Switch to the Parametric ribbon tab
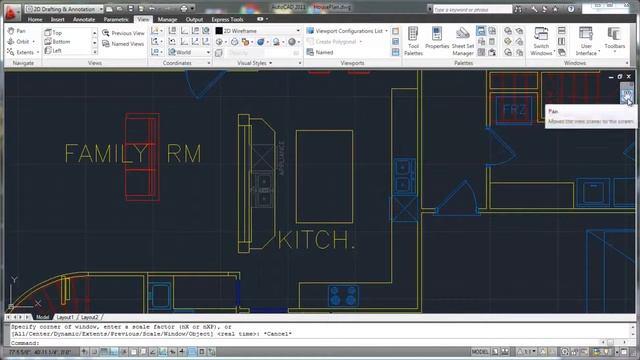This screenshot has width=640, height=360. (x=116, y=19)
